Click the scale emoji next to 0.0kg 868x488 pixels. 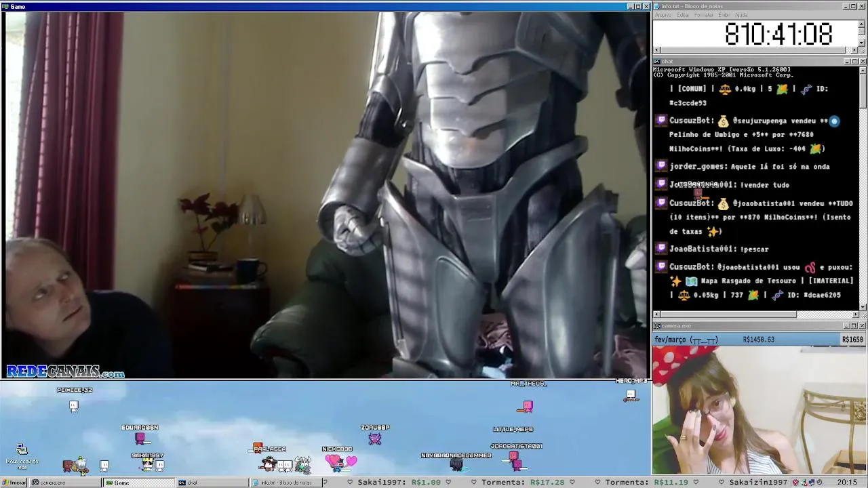[725, 89]
